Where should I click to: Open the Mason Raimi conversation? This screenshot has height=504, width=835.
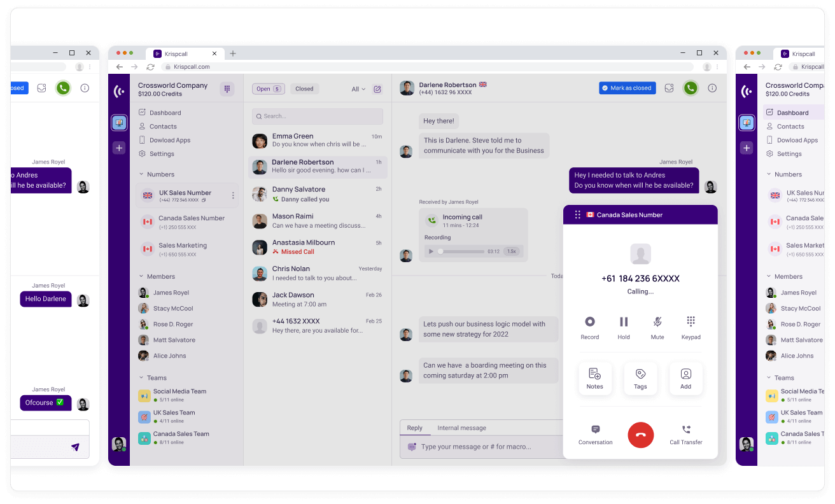click(318, 221)
